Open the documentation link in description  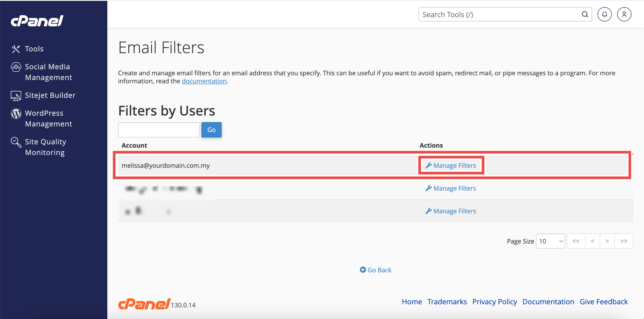click(204, 81)
